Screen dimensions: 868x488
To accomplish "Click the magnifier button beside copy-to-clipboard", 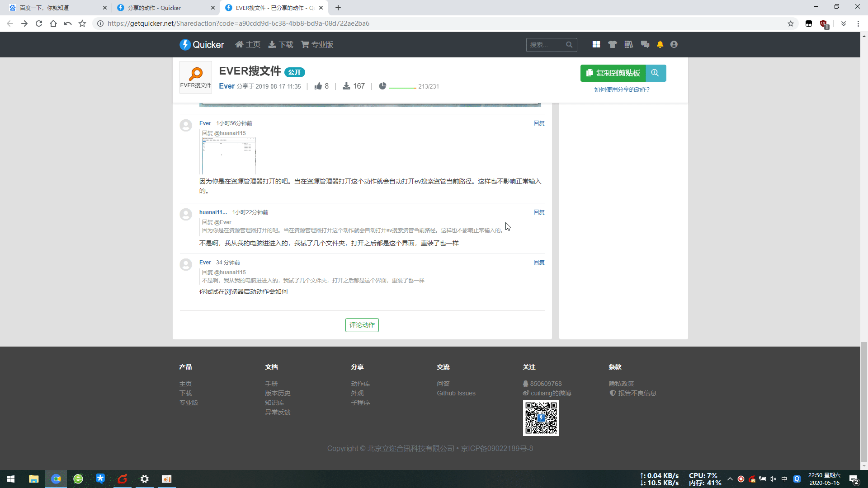I will (655, 73).
